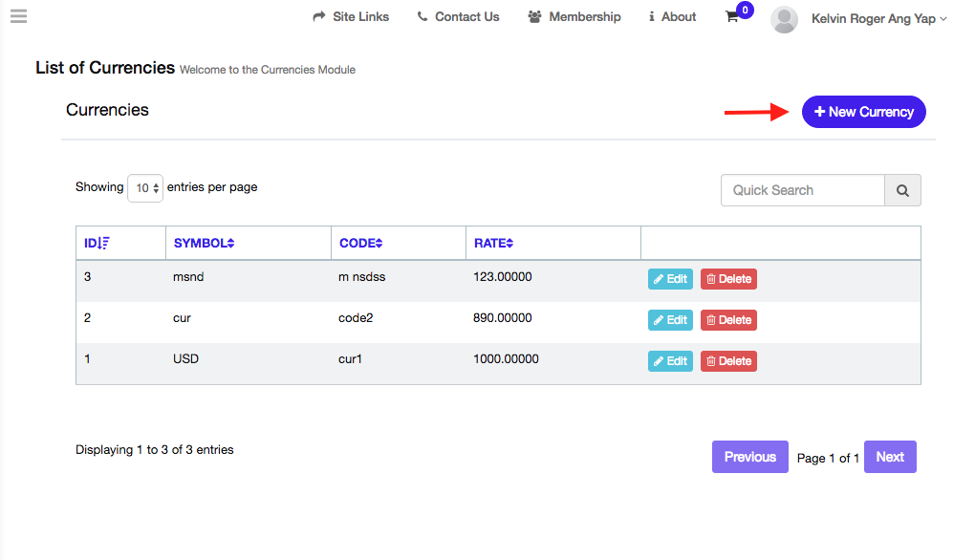975x560 pixels.
Task: Click the user avatar picture
Action: [784, 19]
